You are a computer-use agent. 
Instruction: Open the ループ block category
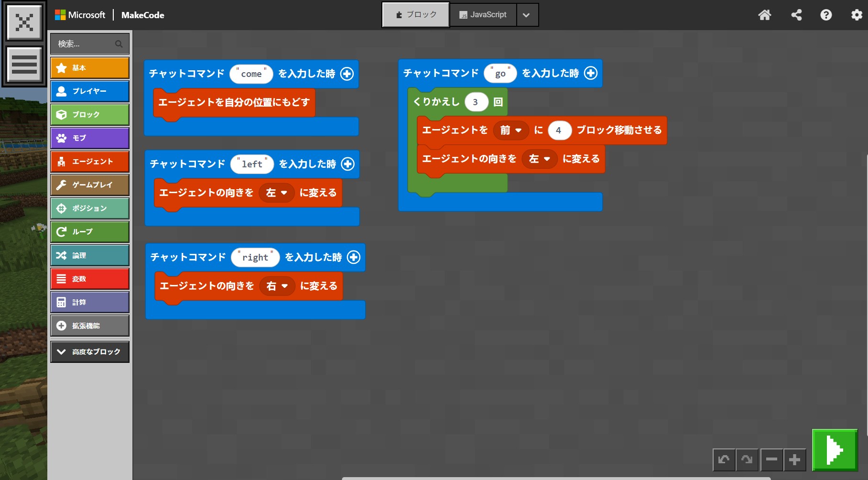coord(90,232)
